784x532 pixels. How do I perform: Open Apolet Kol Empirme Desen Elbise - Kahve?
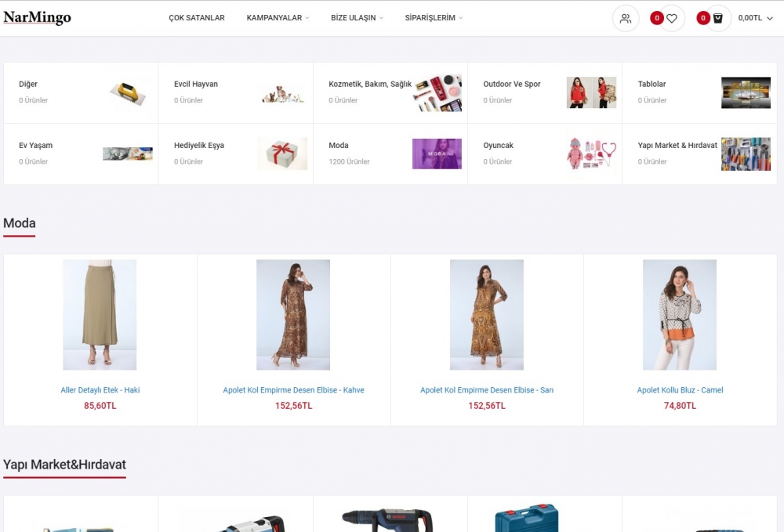(x=293, y=390)
